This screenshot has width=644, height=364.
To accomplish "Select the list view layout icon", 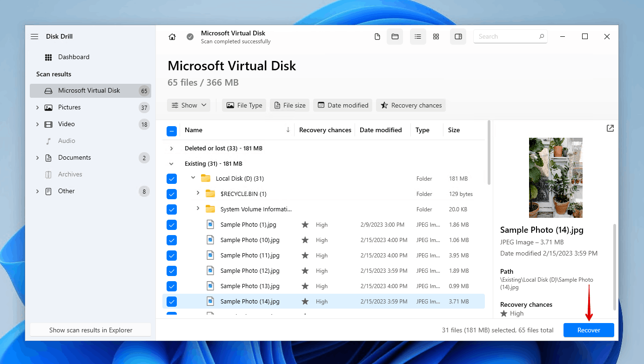I will click(x=418, y=37).
